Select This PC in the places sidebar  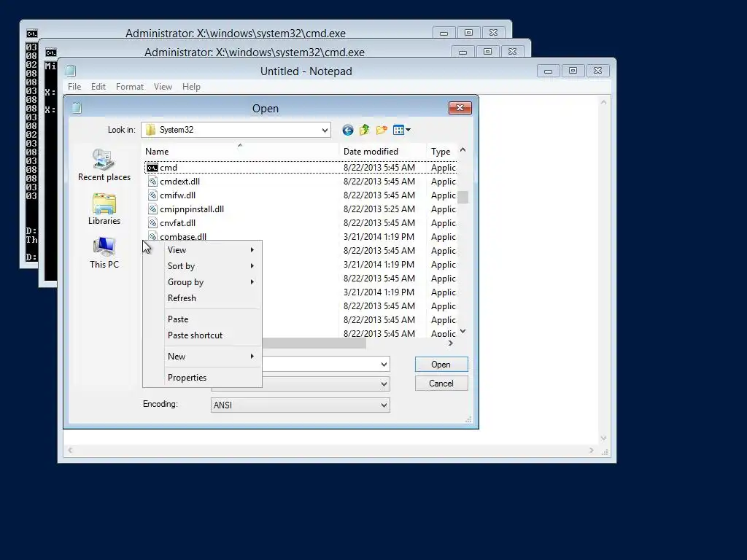tap(104, 253)
